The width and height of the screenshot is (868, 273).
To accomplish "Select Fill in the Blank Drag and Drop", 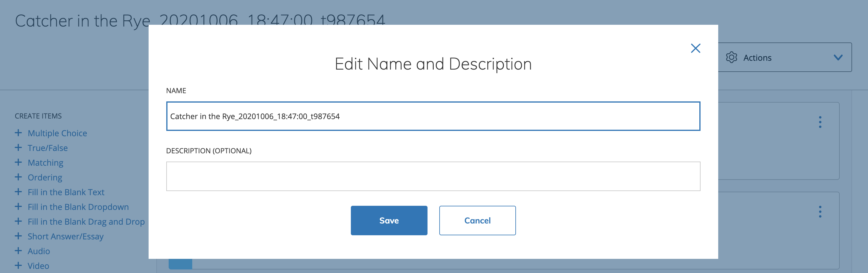I will (86, 222).
